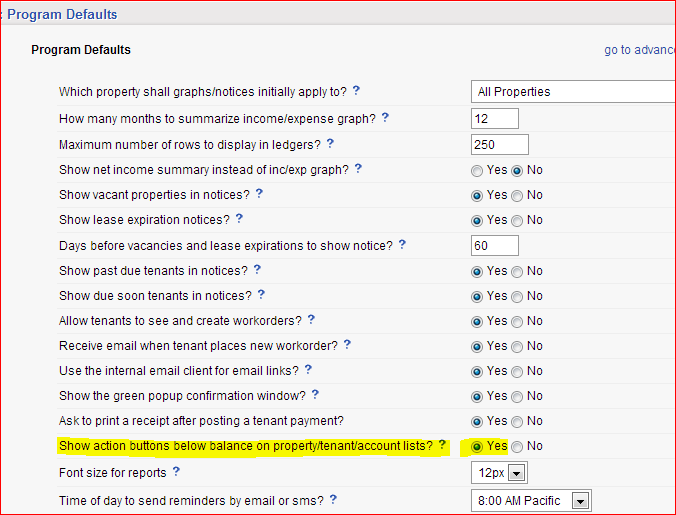Image resolution: width=676 pixels, height=515 pixels.
Task: Click help icon next to vacant properties notices
Action: point(259,194)
